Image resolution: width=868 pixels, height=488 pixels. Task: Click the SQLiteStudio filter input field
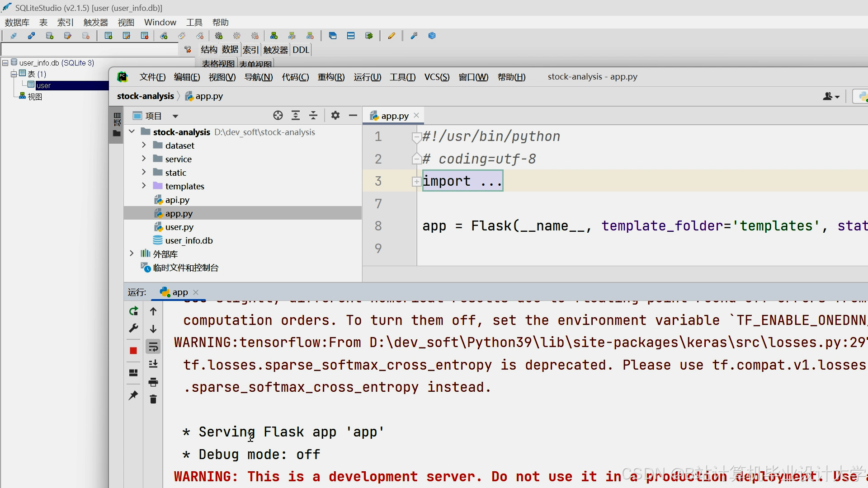tap(90, 50)
